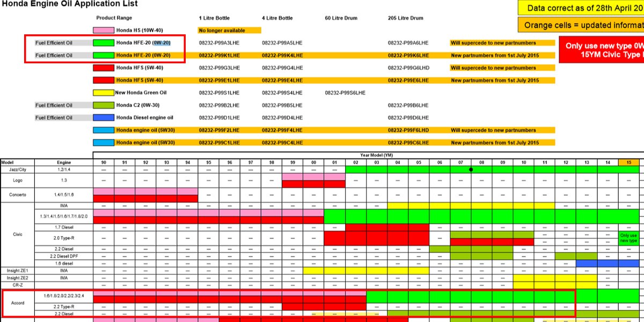Select part number 08232-P99B2LHE
This screenshot has width=644, height=322.
(219, 105)
